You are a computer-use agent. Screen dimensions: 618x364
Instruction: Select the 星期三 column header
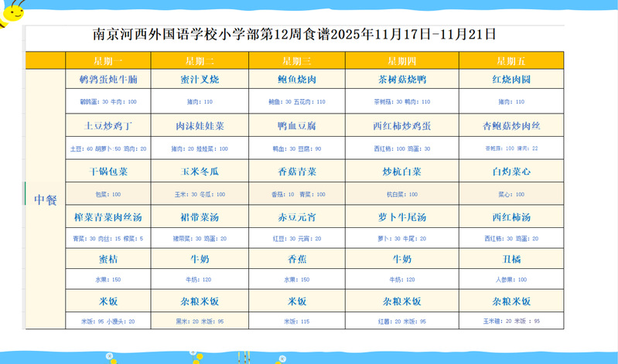pos(296,60)
